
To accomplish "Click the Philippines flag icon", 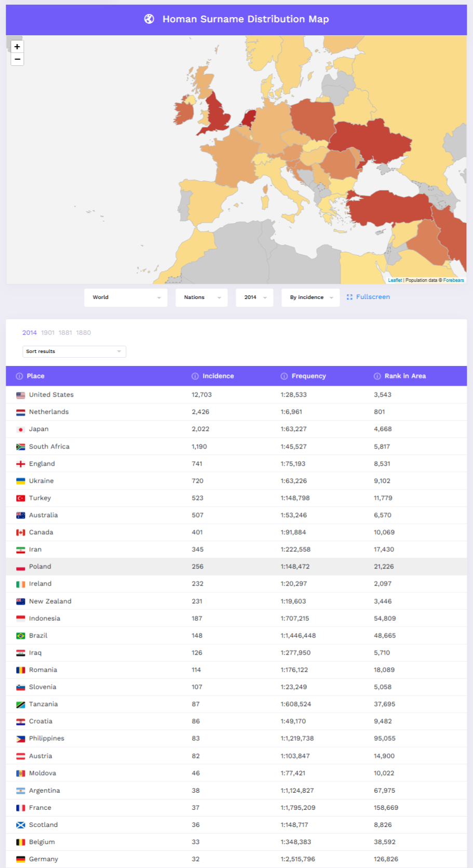I will coord(21,739).
